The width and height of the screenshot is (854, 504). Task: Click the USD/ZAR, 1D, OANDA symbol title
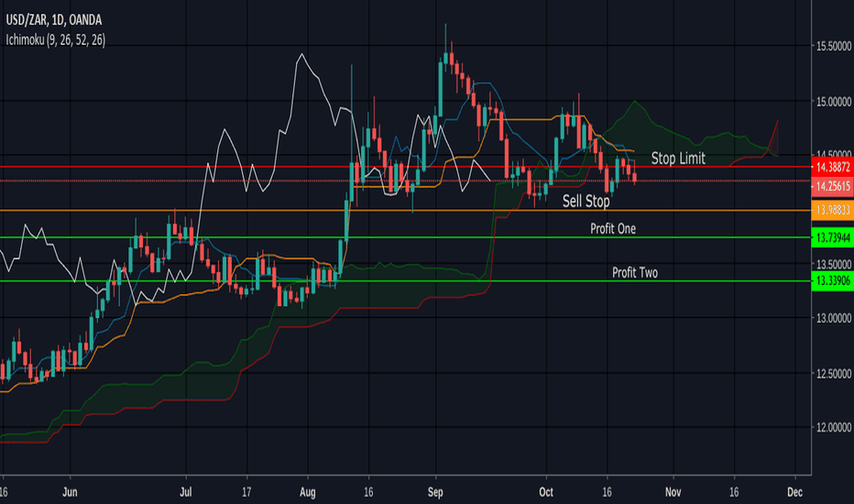pos(54,20)
